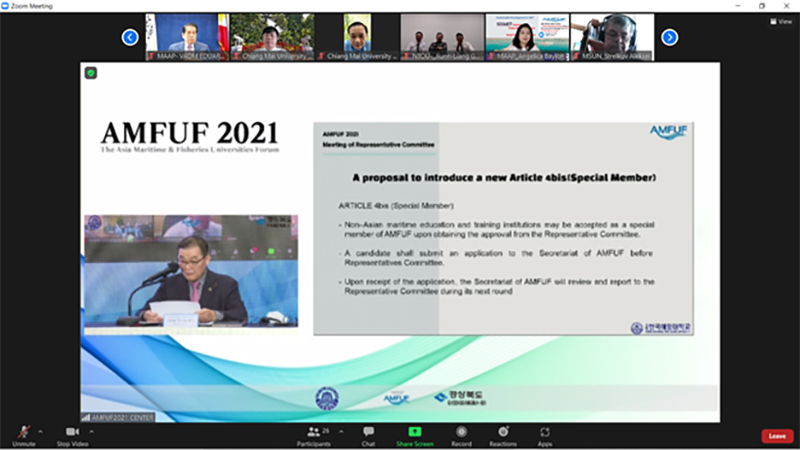This screenshot has width=800, height=450.
Task: Unmute the microphone
Action: pos(23,436)
